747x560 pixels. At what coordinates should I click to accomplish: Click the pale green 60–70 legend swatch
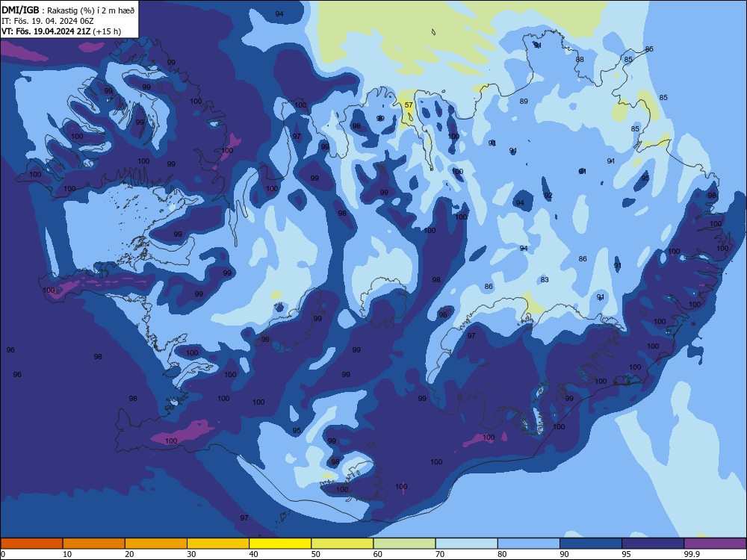[x=404, y=544]
